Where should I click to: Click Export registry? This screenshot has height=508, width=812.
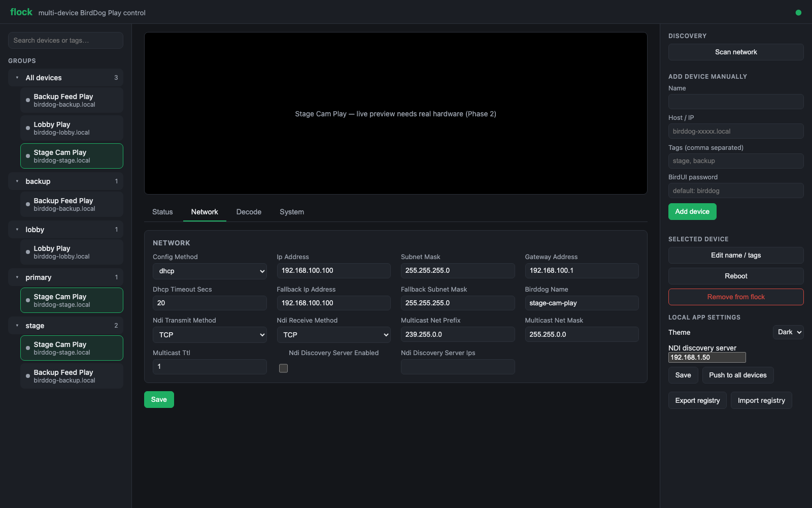[x=697, y=400]
